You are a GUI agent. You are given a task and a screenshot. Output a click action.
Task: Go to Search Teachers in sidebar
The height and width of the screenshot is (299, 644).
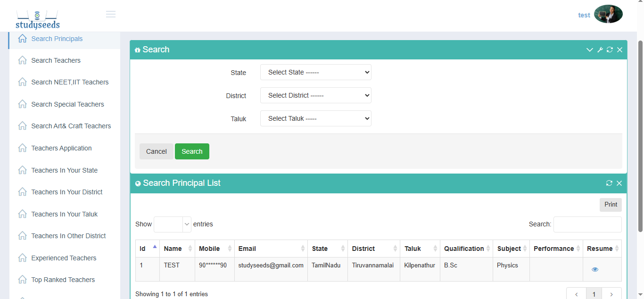tap(56, 60)
